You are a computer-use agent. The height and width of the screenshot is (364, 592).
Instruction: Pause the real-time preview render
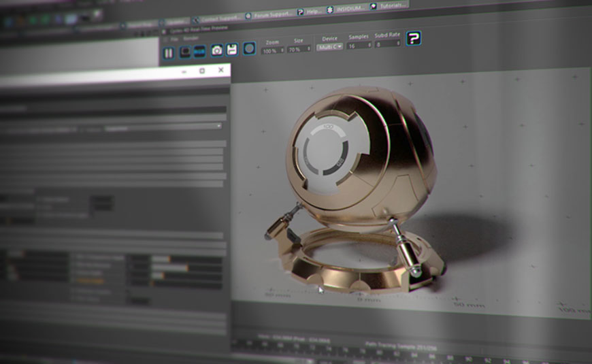click(169, 52)
